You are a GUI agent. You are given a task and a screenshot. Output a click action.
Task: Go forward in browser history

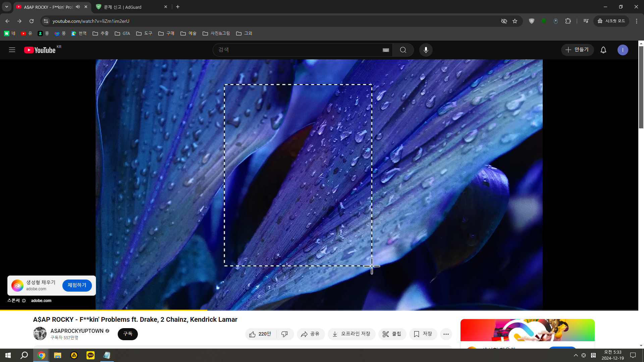[x=19, y=21]
